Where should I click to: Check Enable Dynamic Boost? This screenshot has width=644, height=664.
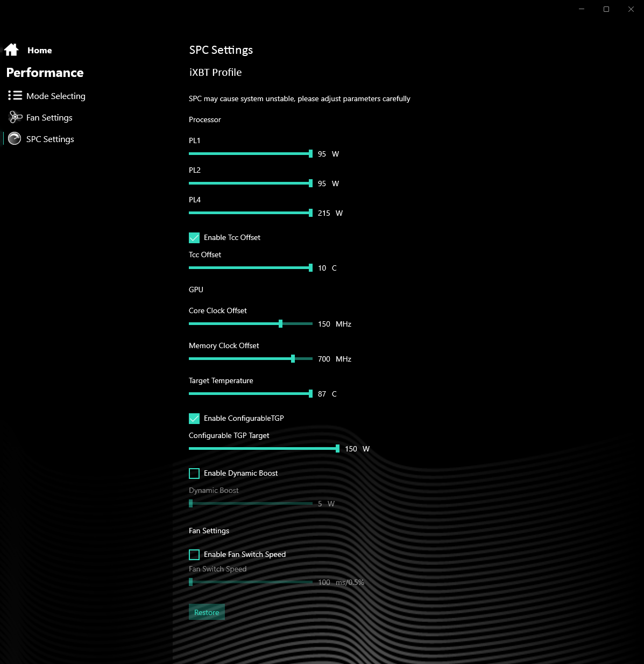click(194, 474)
